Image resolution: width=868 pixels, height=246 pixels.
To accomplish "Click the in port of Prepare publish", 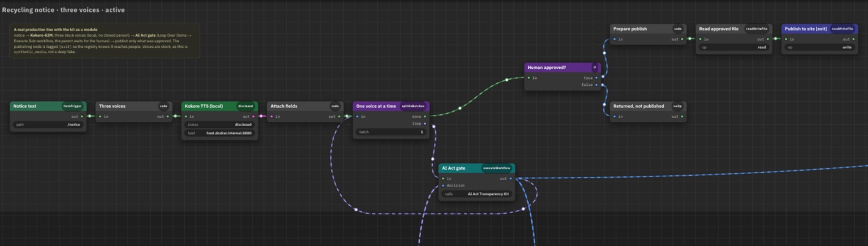I will tap(614, 39).
